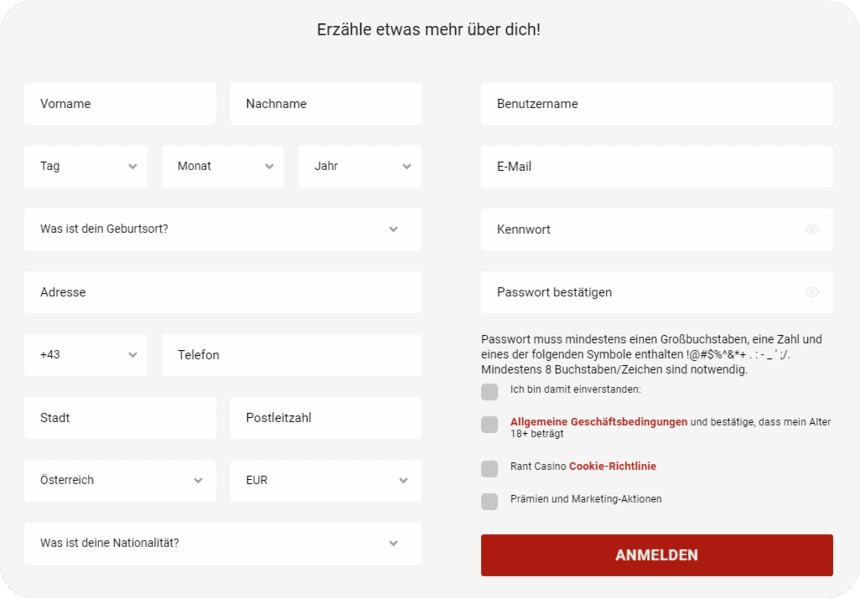Open the Österreich country selector
Viewport: 860px width, 598px height.
pyautogui.click(x=120, y=480)
